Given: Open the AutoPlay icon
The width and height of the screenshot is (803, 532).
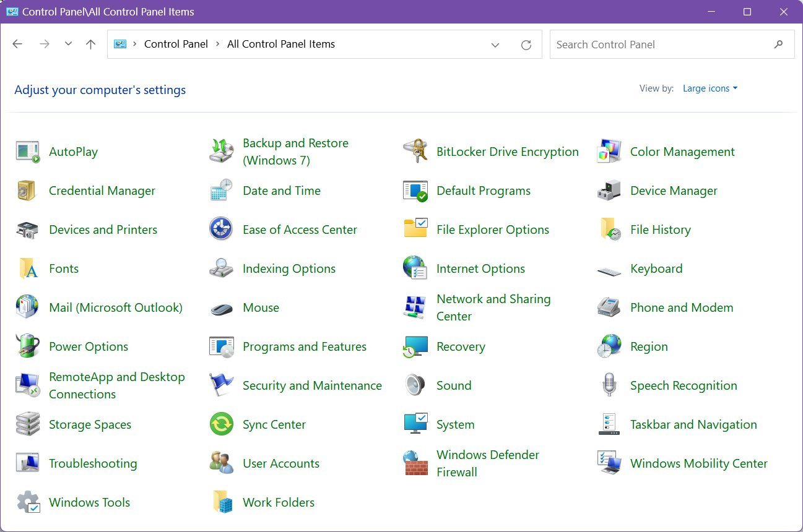Looking at the screenshot, I should pos(28,152).
